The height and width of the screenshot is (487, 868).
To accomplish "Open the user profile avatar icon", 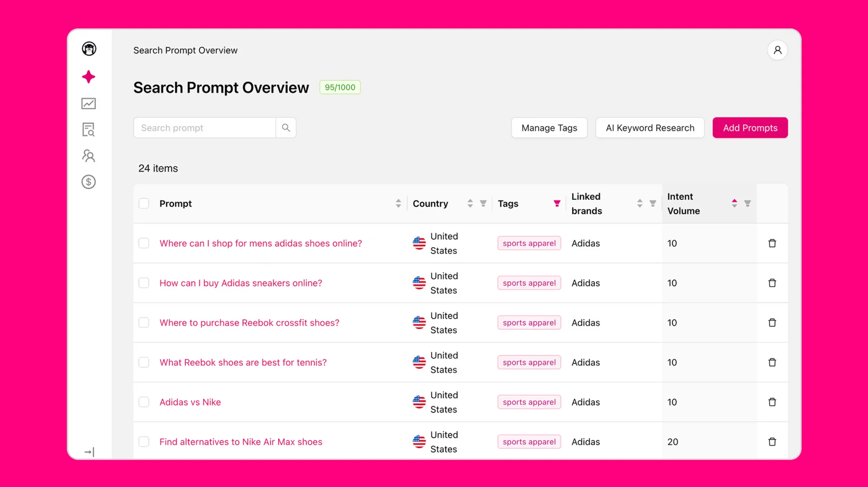I will point(777,50).
